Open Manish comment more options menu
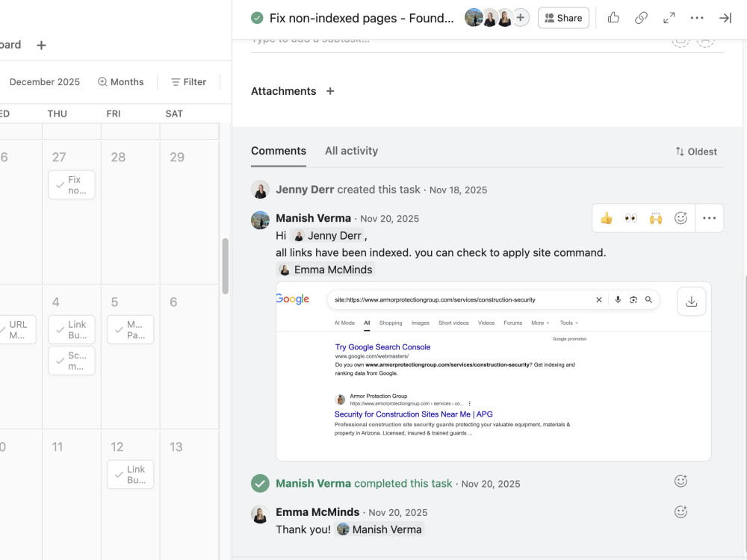Image resolution: width=747 pixels, height=560 pixels. (709, 218)
